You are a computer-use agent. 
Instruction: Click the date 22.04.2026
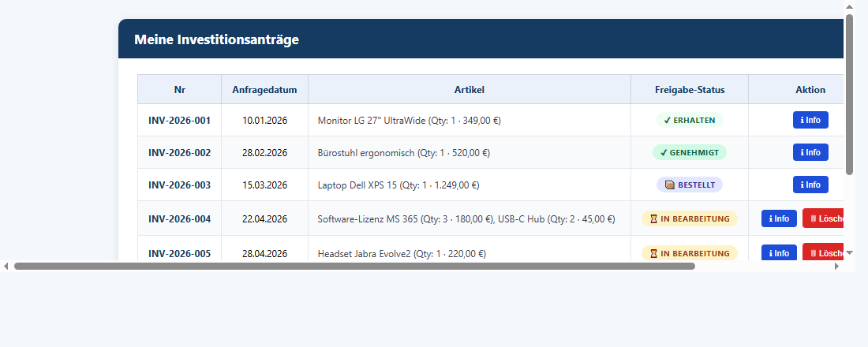(x=264, y=218)
